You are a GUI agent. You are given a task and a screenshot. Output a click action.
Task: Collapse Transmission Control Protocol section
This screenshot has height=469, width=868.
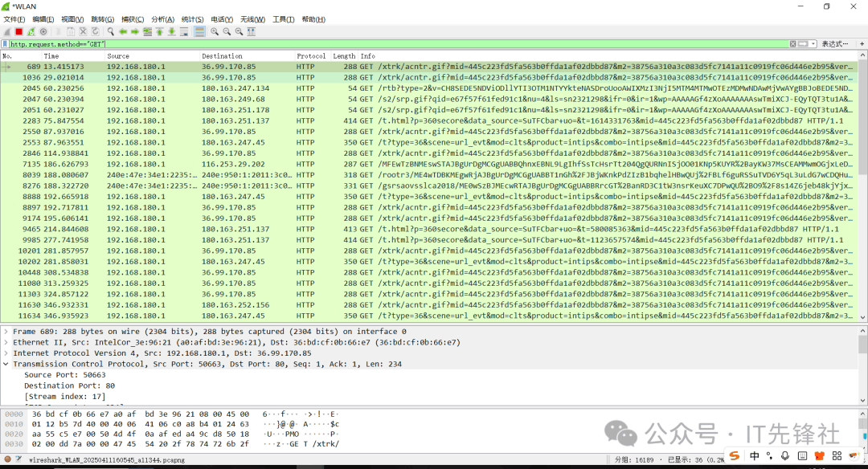tap(6, 364)
